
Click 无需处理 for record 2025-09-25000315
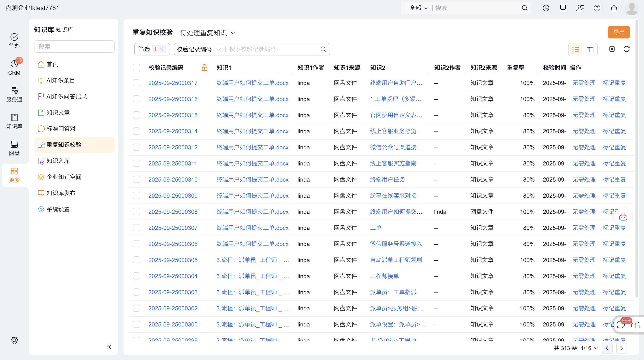[x=584, y=115]
